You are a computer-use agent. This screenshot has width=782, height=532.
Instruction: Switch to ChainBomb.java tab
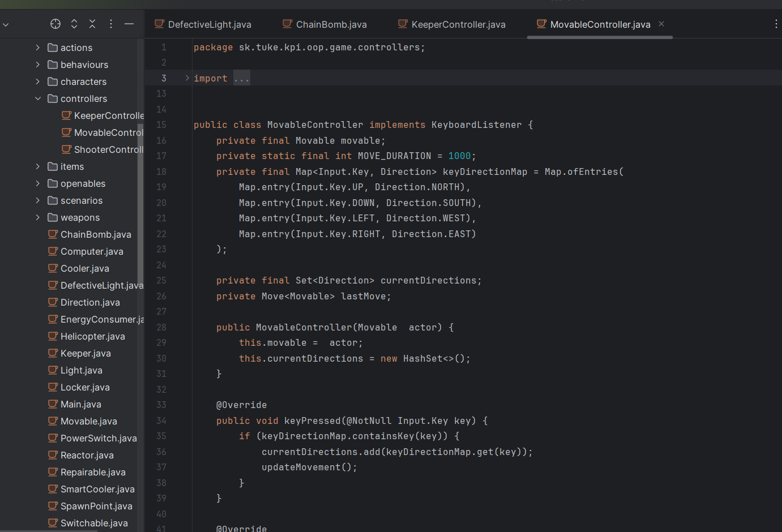click(x=324, y=24)
